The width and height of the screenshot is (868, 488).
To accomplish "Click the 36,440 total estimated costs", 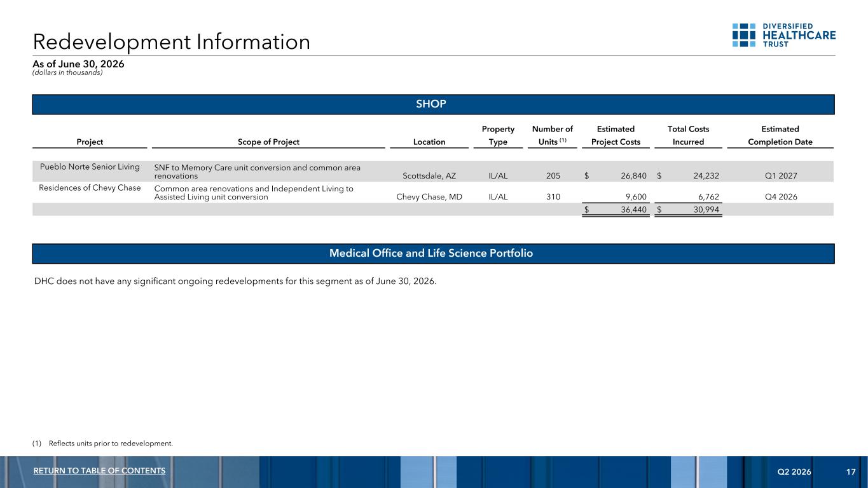I will click(x=633, y=210).
